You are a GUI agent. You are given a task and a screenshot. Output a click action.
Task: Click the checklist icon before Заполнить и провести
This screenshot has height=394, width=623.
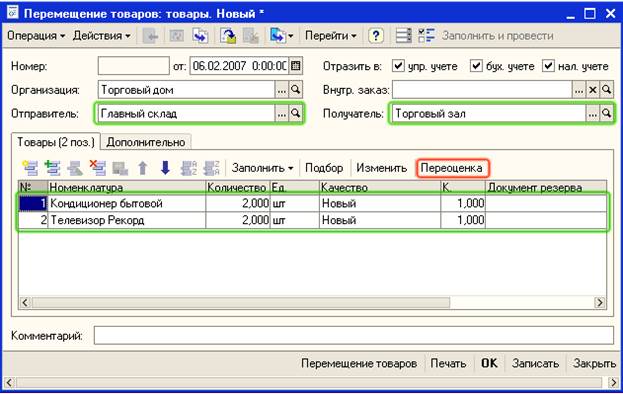[427, 36]
